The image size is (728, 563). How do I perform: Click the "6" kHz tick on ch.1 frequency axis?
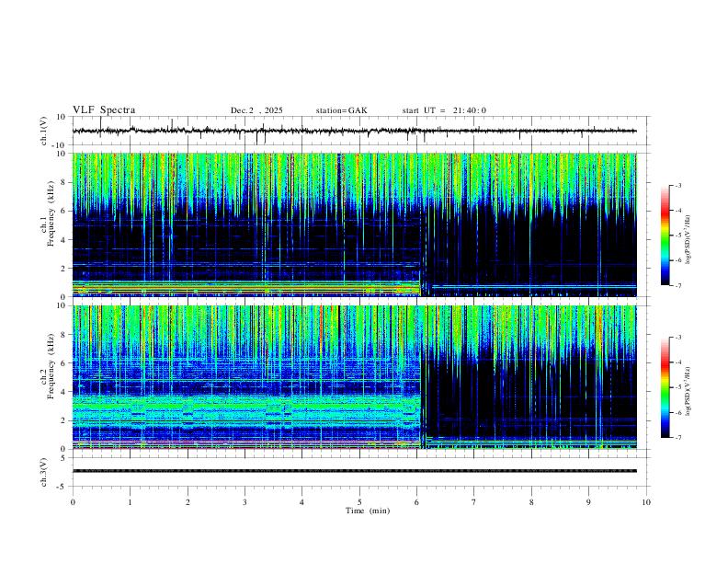(x=64, y=211)
